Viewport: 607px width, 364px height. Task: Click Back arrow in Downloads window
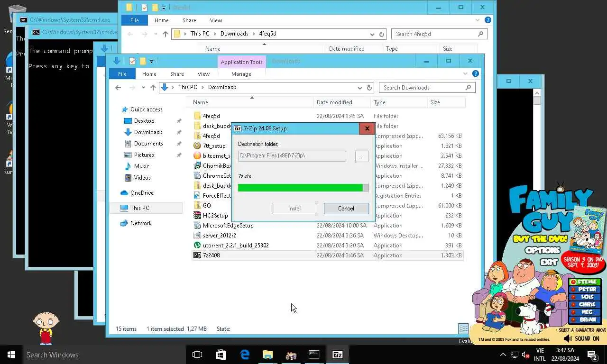click(x=118, y=88)
